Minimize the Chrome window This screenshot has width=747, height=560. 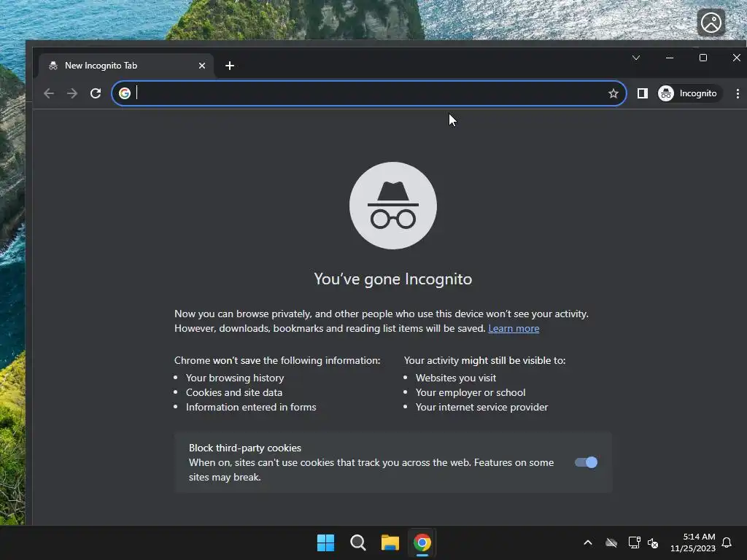click(670, 58)
